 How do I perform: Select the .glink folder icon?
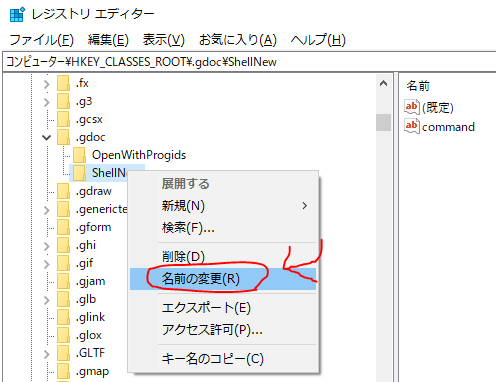[63, 317]
